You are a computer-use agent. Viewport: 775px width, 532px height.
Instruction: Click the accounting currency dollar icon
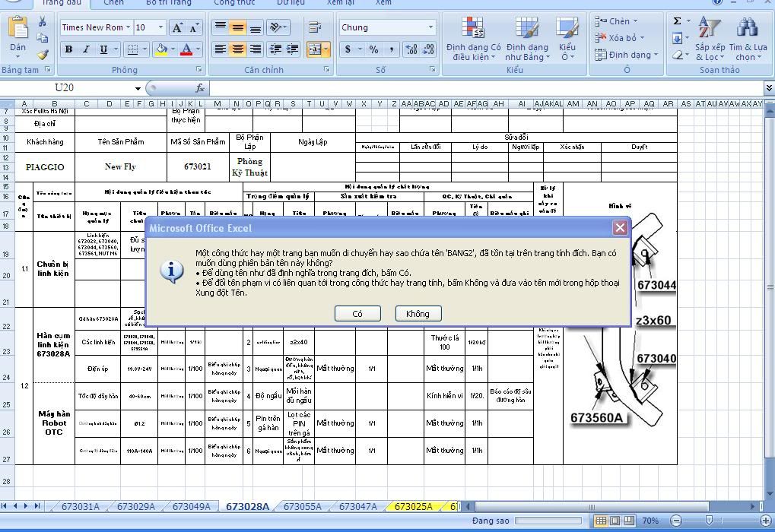[348, 49]
